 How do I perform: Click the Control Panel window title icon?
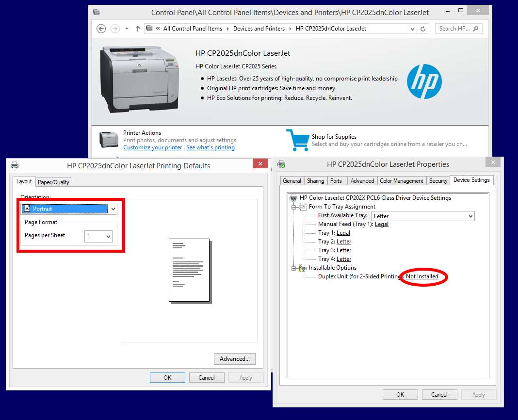click(x=97, y=12)
